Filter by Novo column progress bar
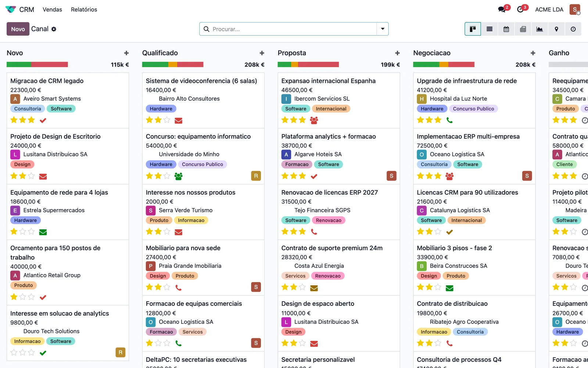This screenshot has height=368, width=588. [x=37, y=65]
